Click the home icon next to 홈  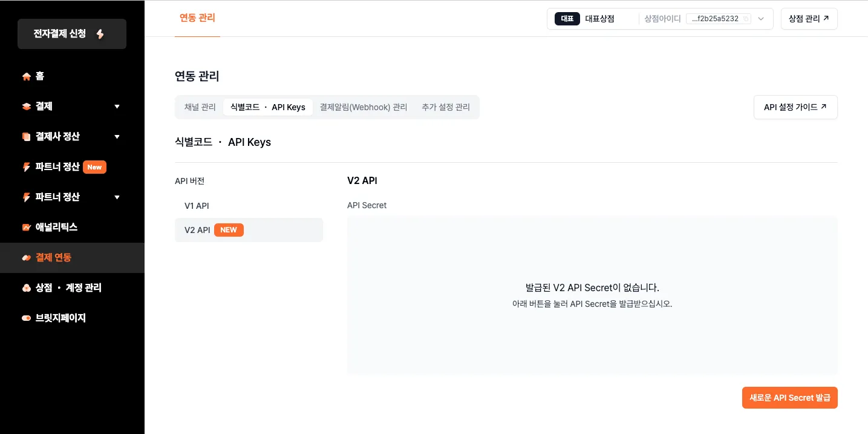26,76
